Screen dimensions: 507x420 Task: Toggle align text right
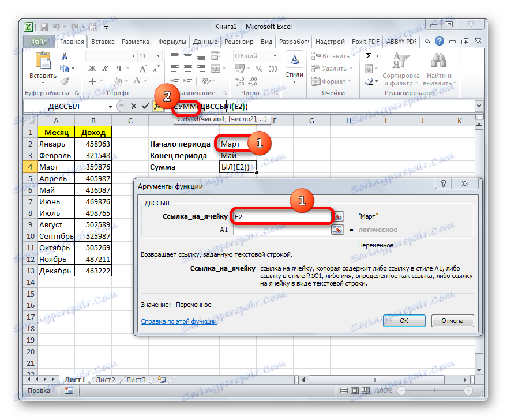click(x=201, y=69)
